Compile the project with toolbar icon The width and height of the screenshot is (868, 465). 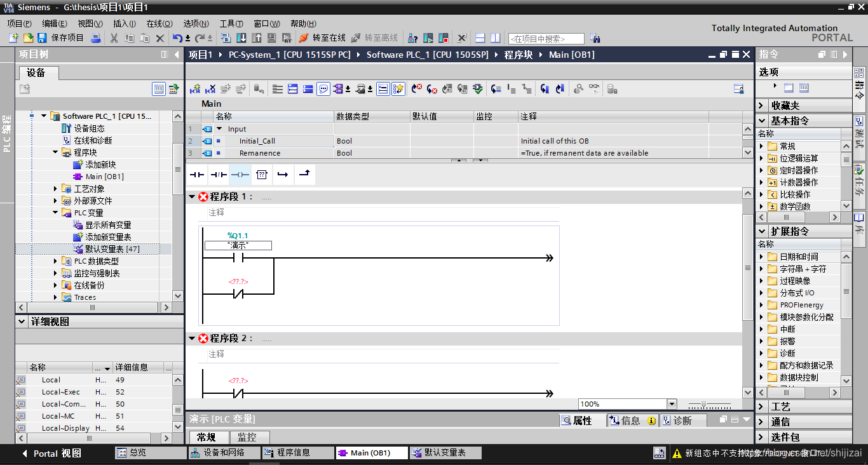coord(226,38)
